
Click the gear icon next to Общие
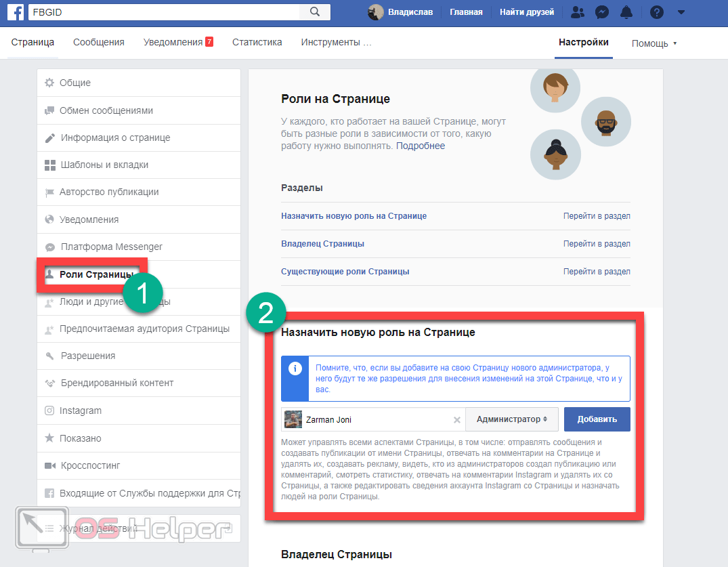[49, 83]
